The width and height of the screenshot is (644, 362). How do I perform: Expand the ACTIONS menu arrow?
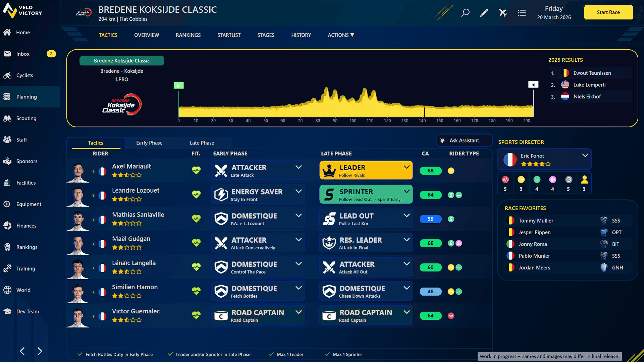(352, 35)
